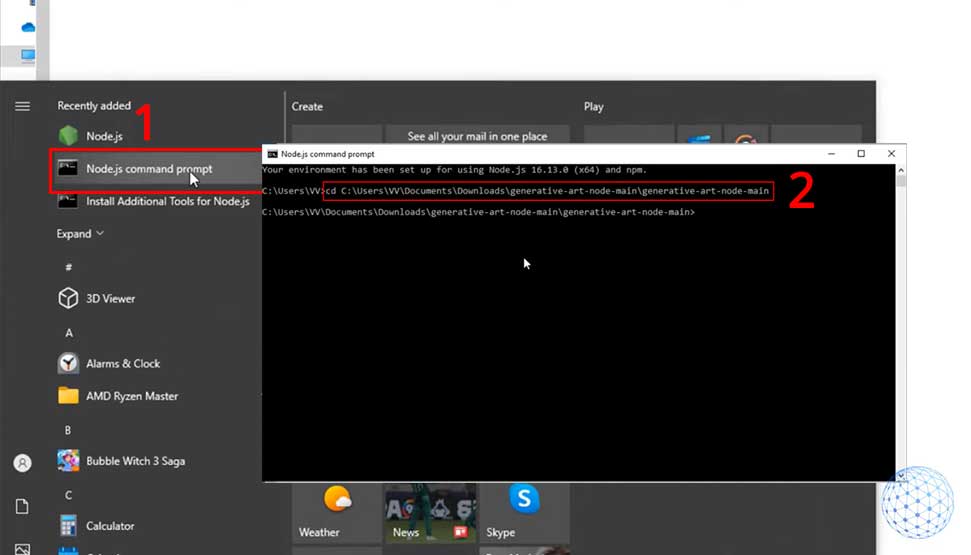Click the command prompt input line

pos(478,212)
